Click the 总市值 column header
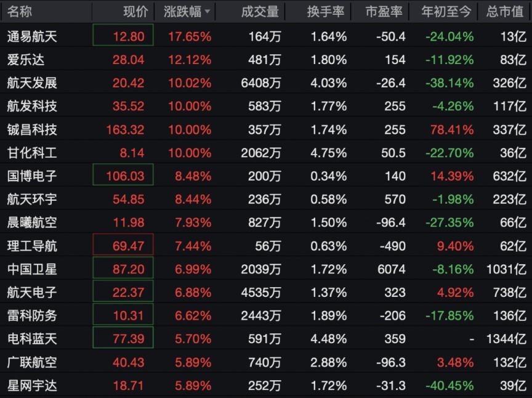The height and width of the screenshot is (398, 532). 505,12
